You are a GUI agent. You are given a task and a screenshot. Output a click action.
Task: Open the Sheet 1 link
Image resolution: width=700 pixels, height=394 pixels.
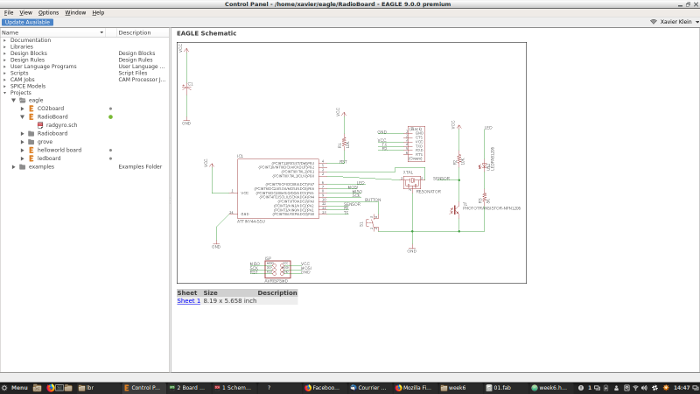point(188,301)
